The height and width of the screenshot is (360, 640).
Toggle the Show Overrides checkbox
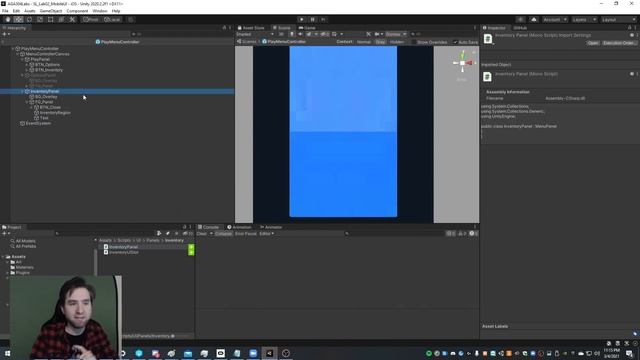click(x=413, y=42)
